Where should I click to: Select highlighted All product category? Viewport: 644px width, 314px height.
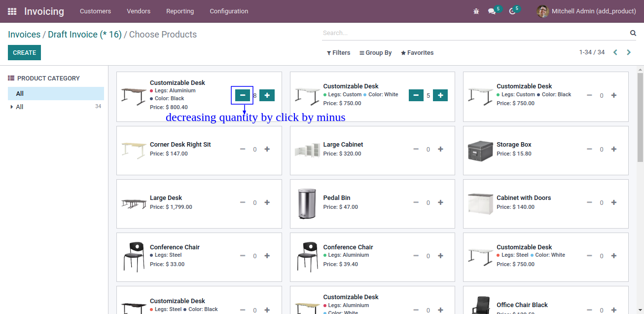56,93
